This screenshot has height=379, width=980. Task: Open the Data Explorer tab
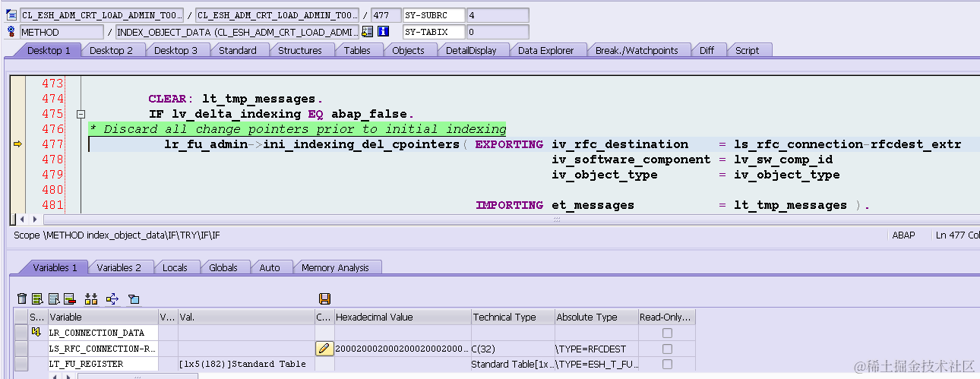[547, 50]
